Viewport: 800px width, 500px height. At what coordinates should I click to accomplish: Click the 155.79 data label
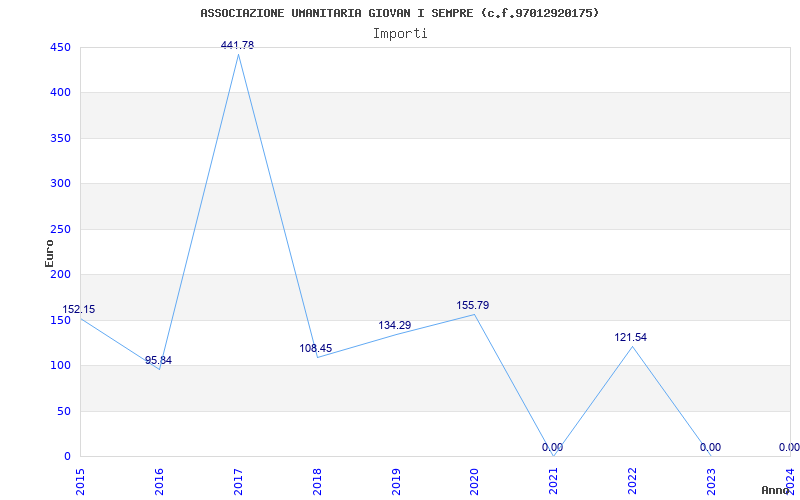click(x=472, y=305)
